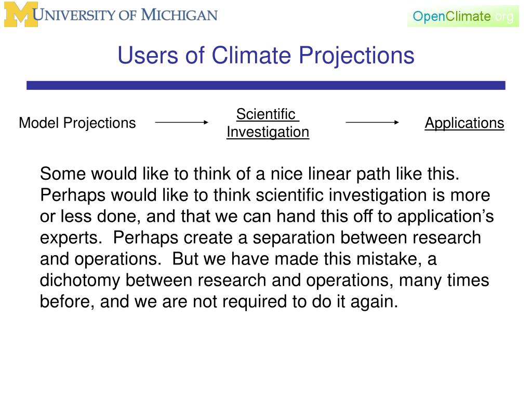Click the University of Michigan wordmark text
532x399 pixels.
(x=125, y=15)
